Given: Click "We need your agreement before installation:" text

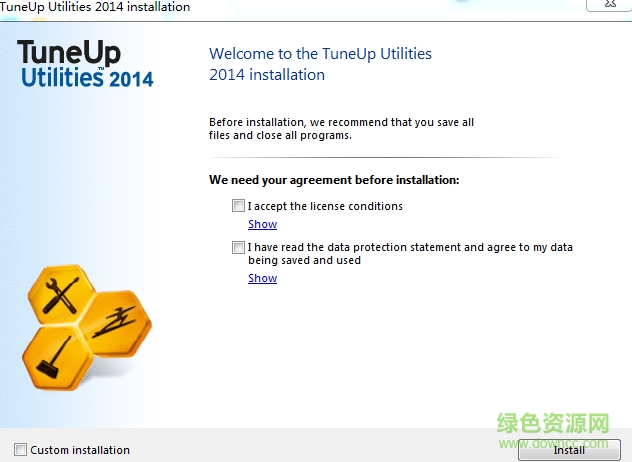Looking at the screenshot, I should 334,180.
